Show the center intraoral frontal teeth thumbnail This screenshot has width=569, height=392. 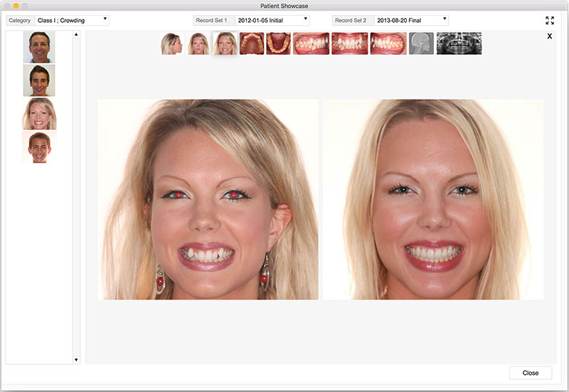tap(350, 43)
